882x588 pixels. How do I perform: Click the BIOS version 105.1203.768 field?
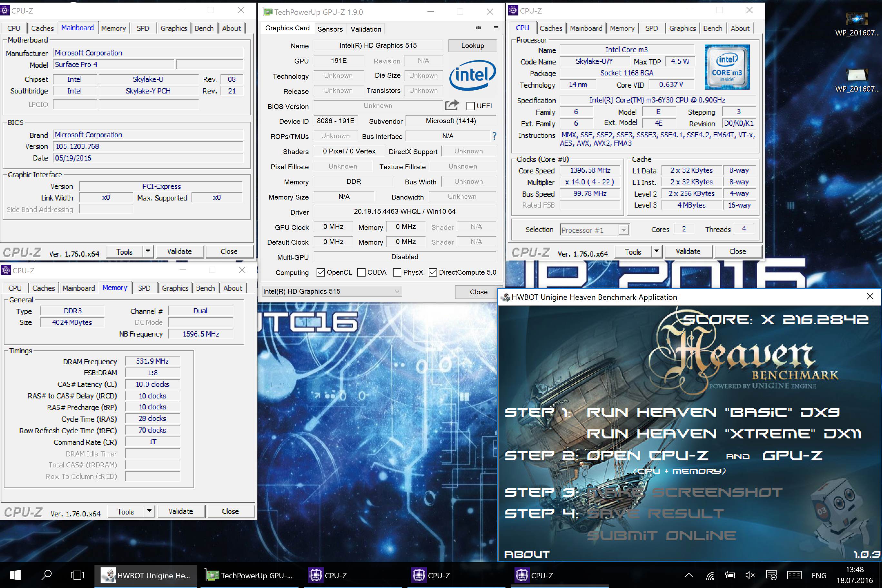(x=148, y=146)
